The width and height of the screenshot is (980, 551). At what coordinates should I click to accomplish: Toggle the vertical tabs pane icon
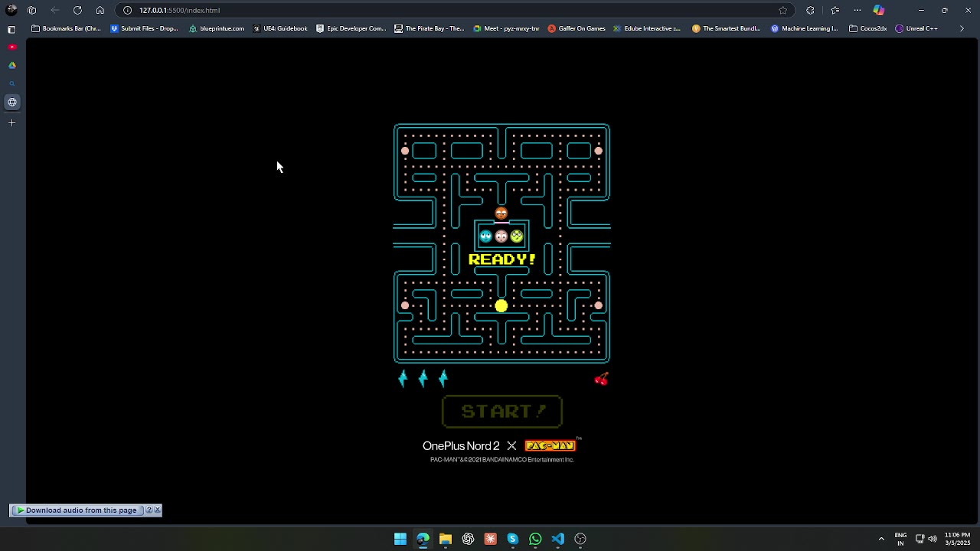tap(11, 29)
